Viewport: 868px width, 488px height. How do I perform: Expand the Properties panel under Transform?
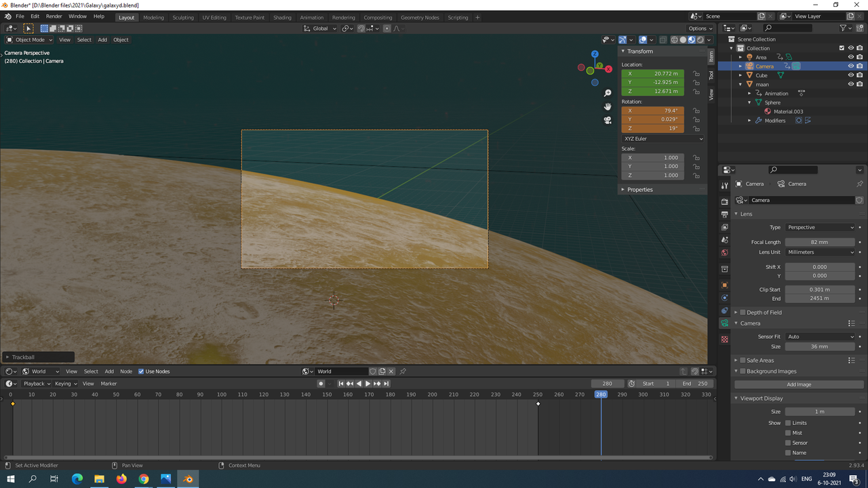[639, 190]
